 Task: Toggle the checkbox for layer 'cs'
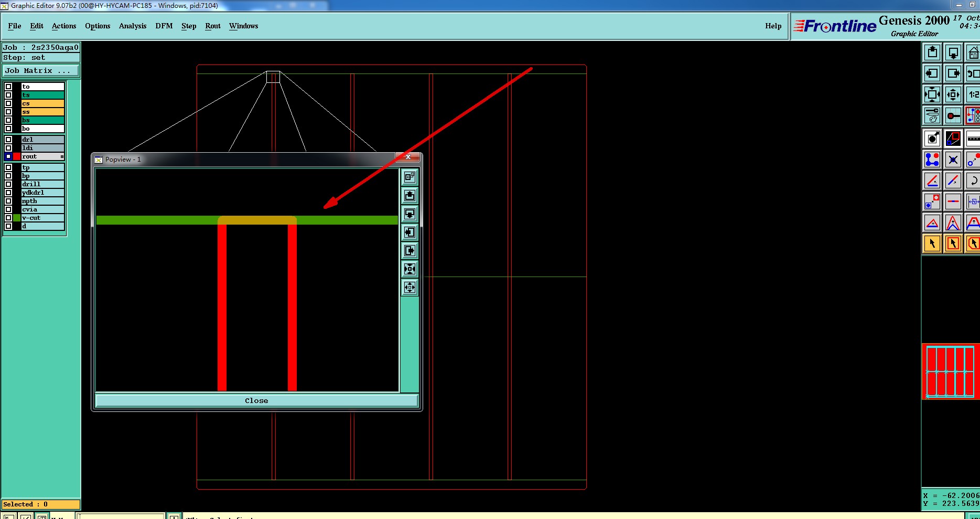pos(8,103)
